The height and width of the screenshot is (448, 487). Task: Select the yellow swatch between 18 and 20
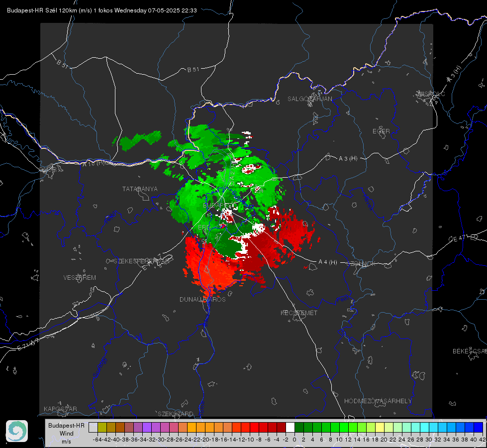tap(380, 427)
